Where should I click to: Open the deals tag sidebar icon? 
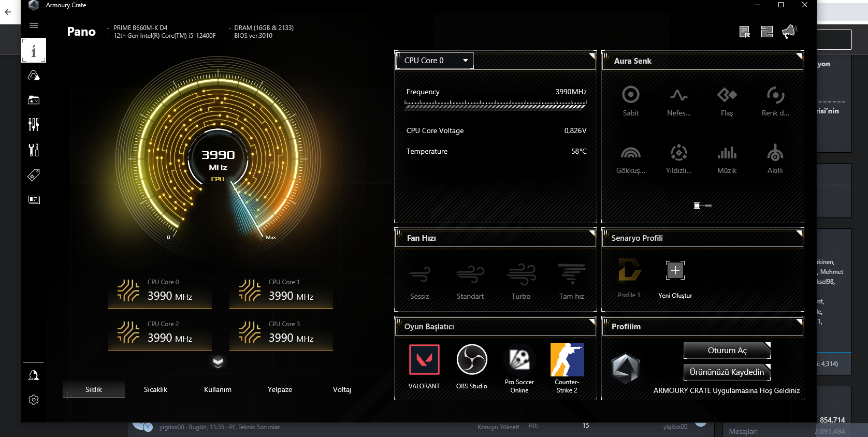(x=34, y=175)
